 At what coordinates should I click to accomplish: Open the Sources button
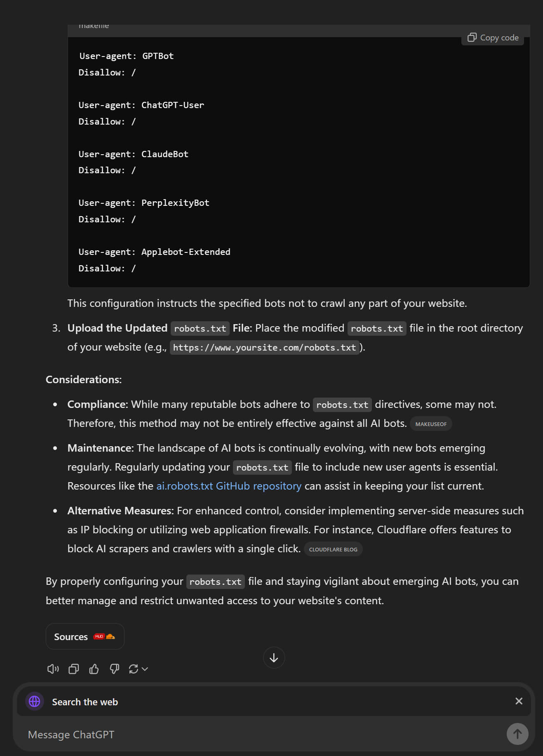[85, 636]
